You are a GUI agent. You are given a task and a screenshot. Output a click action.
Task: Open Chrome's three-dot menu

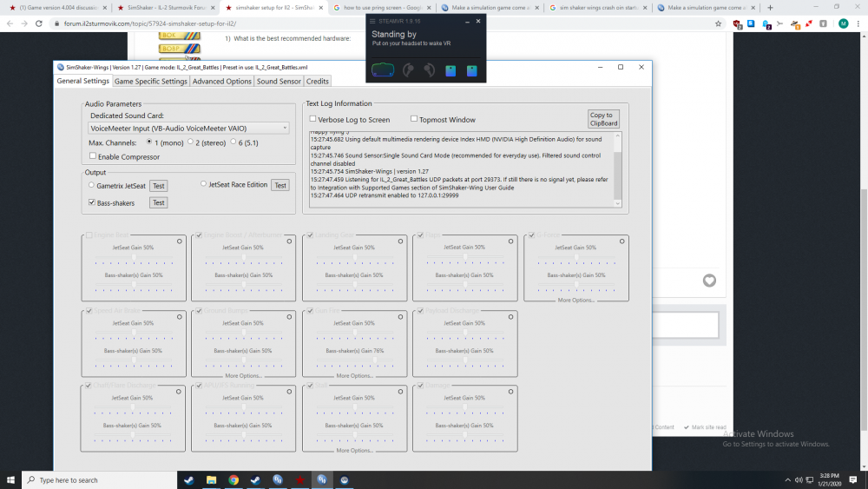coord(858,23)
